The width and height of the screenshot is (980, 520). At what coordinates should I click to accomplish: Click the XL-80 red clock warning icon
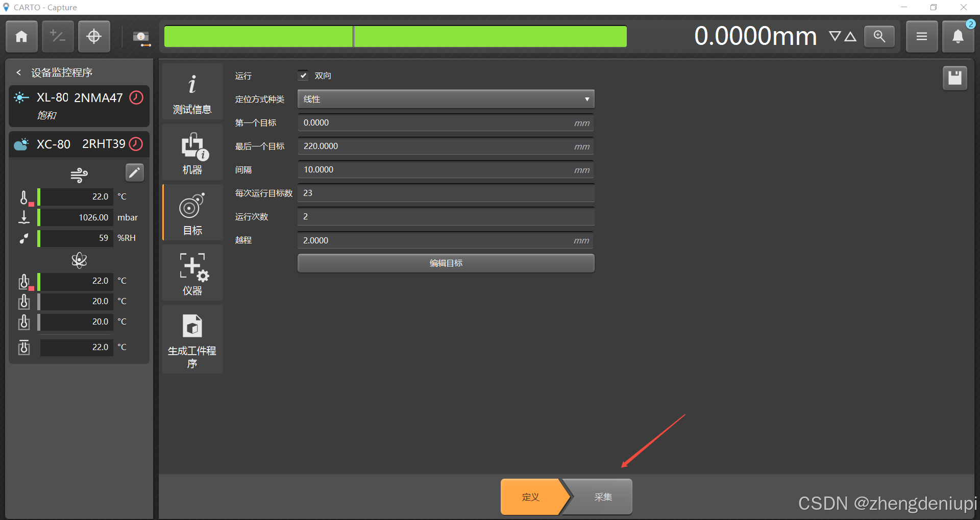click(136, 97)
